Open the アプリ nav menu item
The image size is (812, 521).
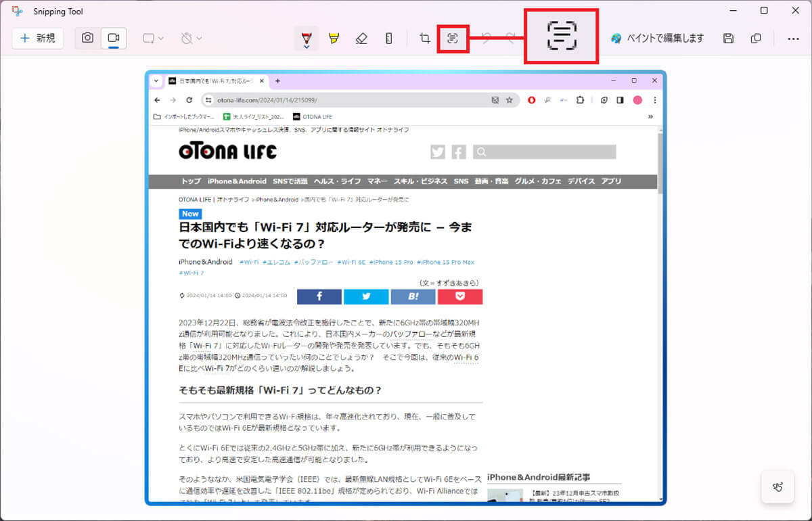(x=611, y=181)
